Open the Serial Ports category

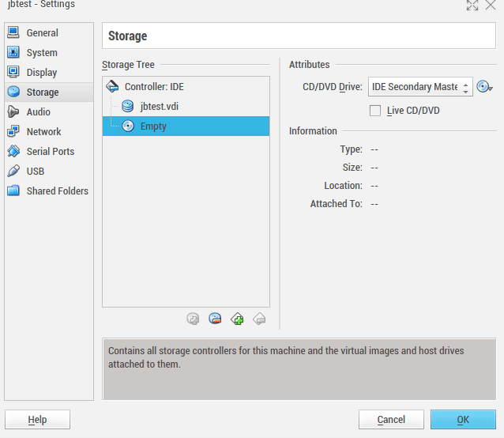[49, 152]
